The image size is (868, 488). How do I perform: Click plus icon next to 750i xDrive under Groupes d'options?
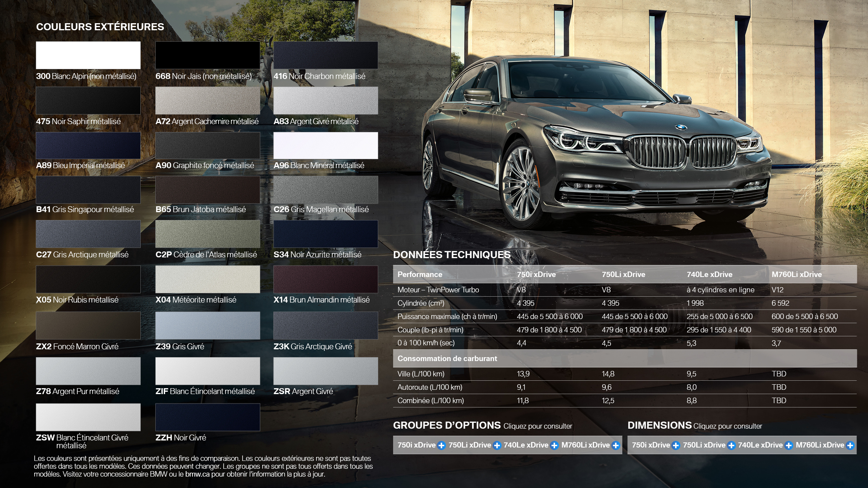tap(441, 445)
